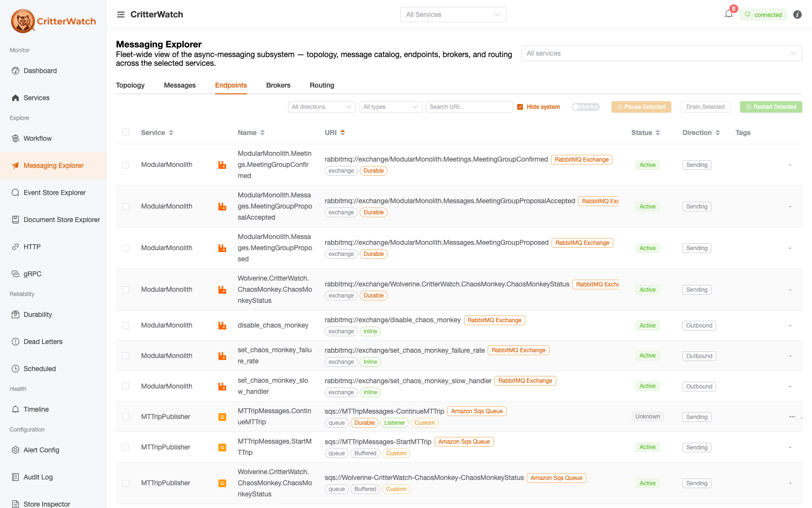The width and height of the screenshot is (812, 508).
Task: Click the Search URI input field
Action: tap(470, 107)
